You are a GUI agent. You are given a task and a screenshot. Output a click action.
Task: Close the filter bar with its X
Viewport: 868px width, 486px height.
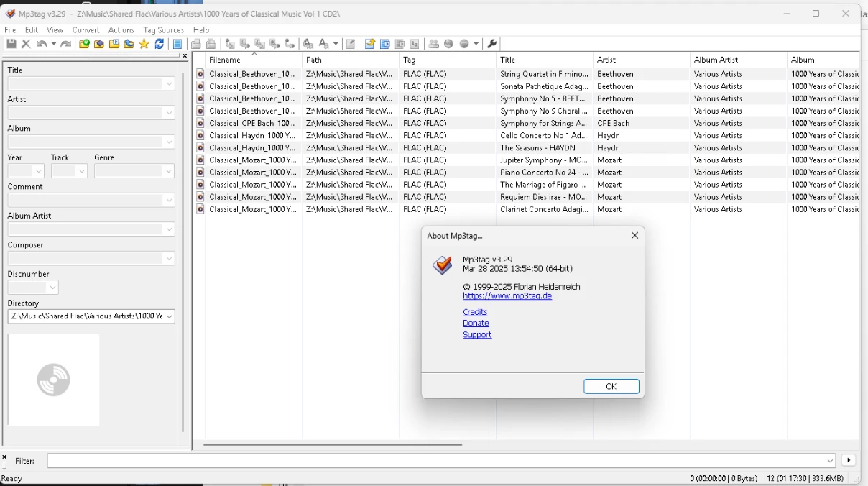tap(4, 457)
